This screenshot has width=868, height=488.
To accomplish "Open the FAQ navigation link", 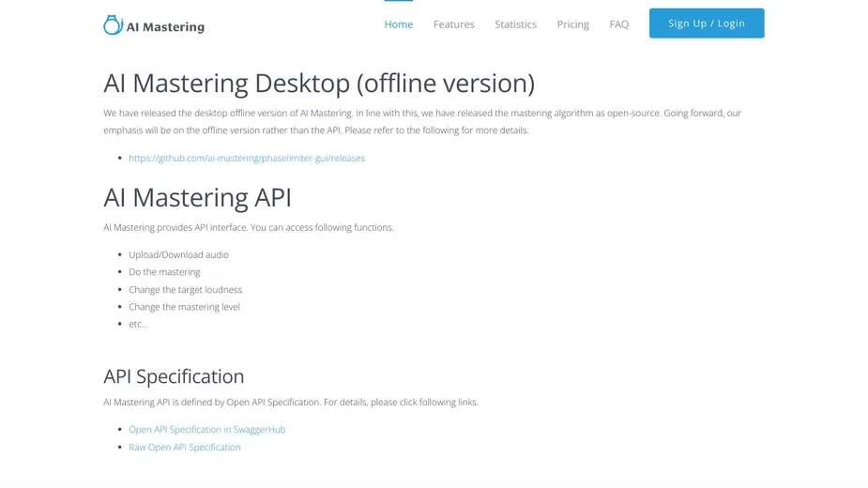I will point(619,24).
